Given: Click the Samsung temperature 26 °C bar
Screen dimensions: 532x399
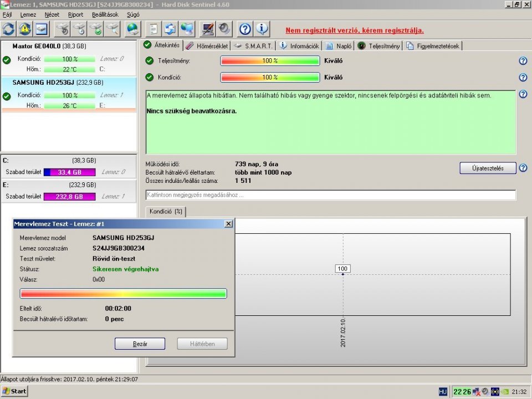Looking at the screenshot, I should (70, 106).
